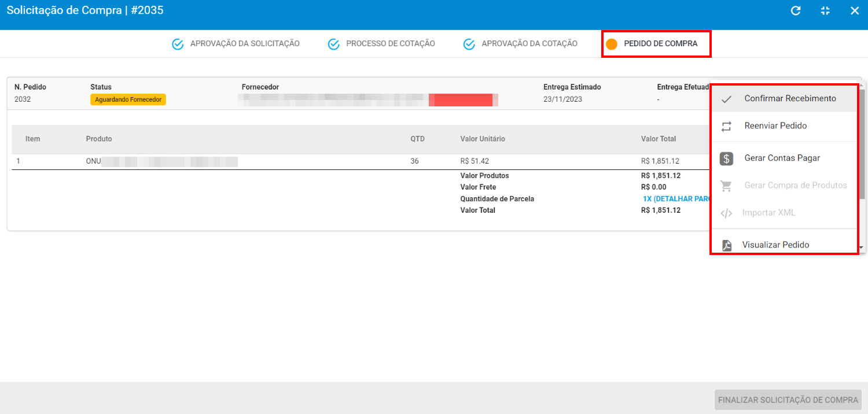Image resolution: width=868 pixels, height=414 pixels.
Task: Click the dollar icon for Gerar Contas Pagar
Action: tap(727, 158)
